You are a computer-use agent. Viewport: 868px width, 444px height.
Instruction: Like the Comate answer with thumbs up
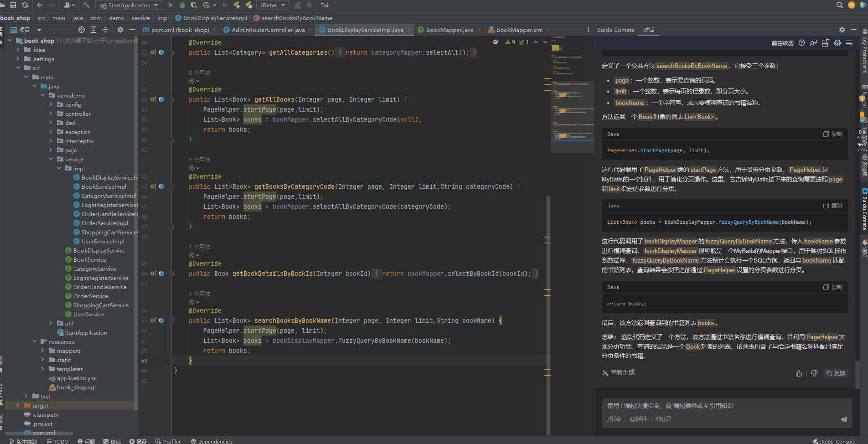click(x=799, y=373)
